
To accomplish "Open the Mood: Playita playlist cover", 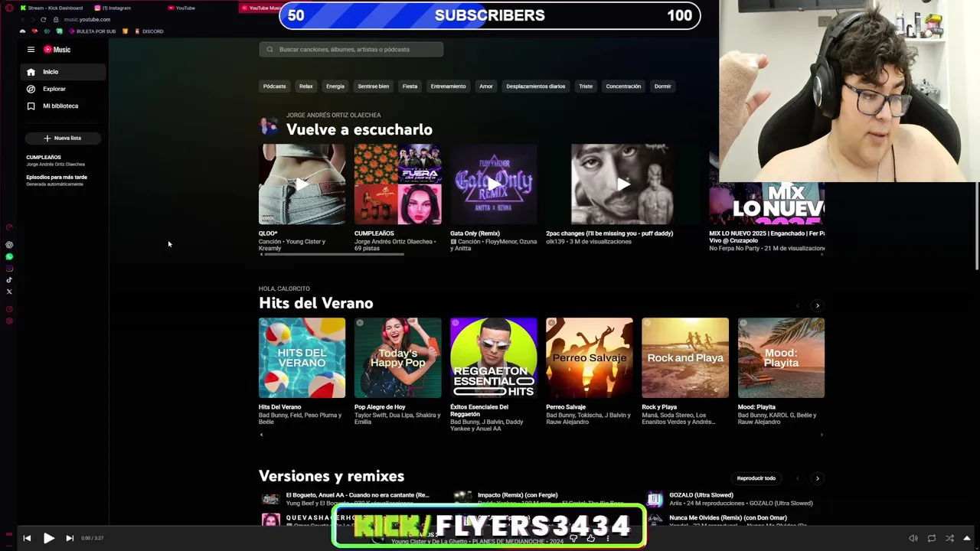I will click(781, 358).
